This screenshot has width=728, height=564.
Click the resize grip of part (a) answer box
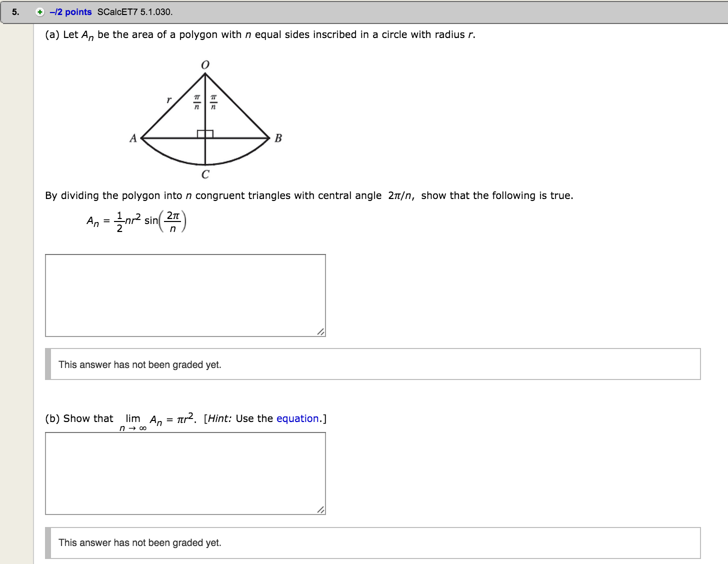[321, 331]
